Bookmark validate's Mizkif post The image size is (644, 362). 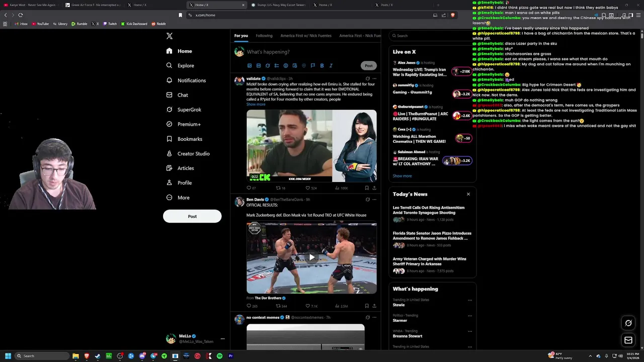click(367, 188)
